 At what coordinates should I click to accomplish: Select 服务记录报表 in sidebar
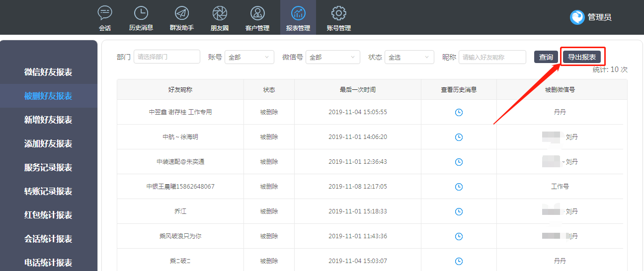[48, 167]
